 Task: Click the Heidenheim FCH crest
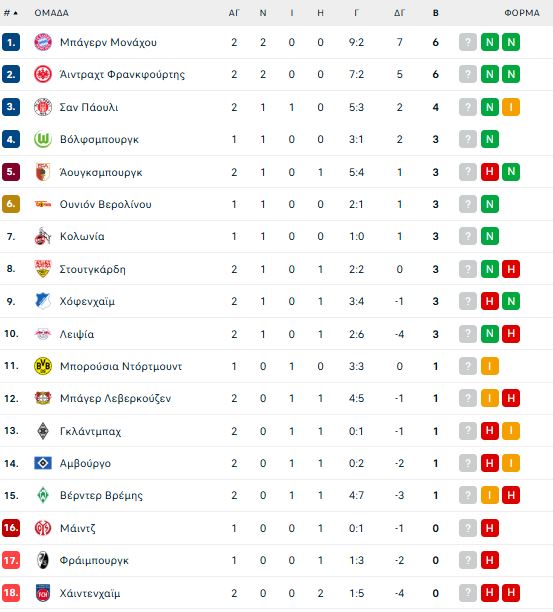(43, 593)
